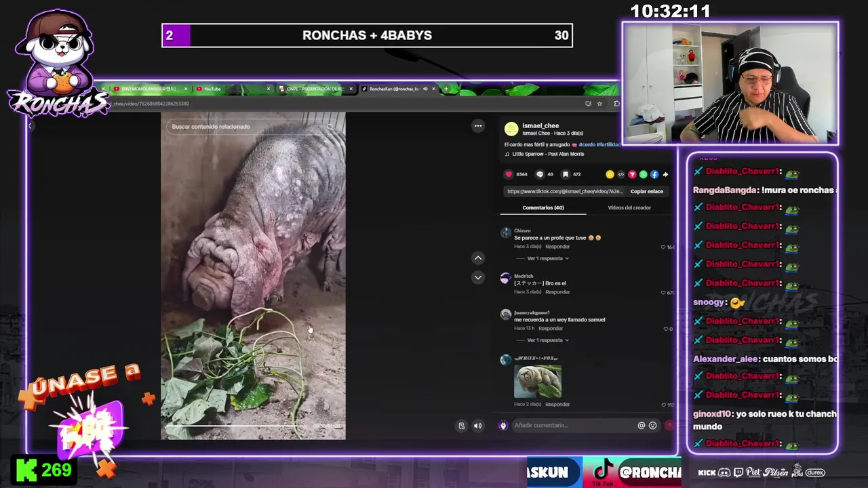Click the browser extensions puzzle icon
This screenshot has width=868, height=488.
(x=616, y=104)
